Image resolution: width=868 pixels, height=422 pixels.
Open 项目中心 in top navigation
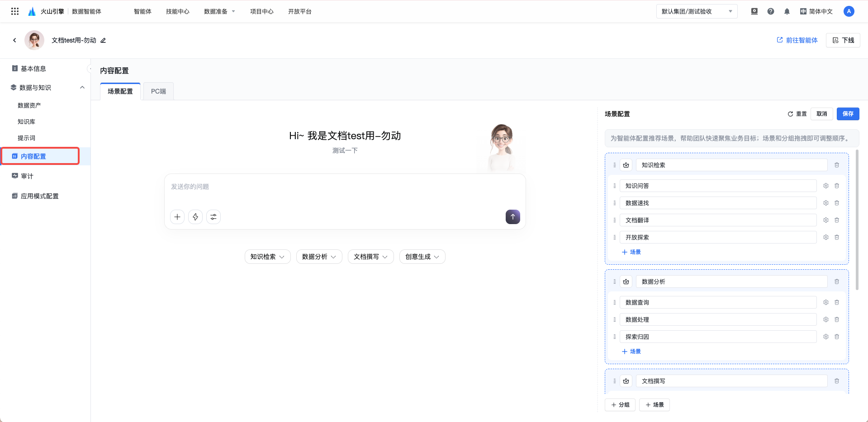pyautogui.click(x=262, y=11)
